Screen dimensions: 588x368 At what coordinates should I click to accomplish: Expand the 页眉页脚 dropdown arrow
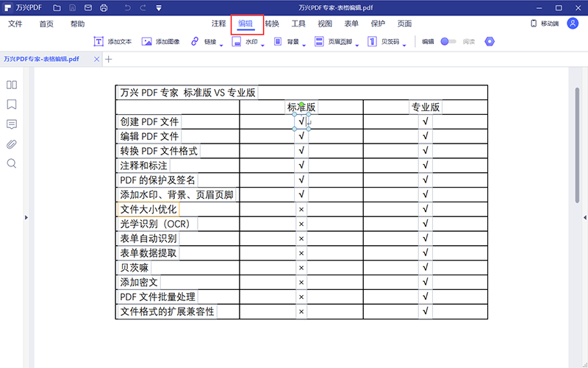(x=357, y=46)
